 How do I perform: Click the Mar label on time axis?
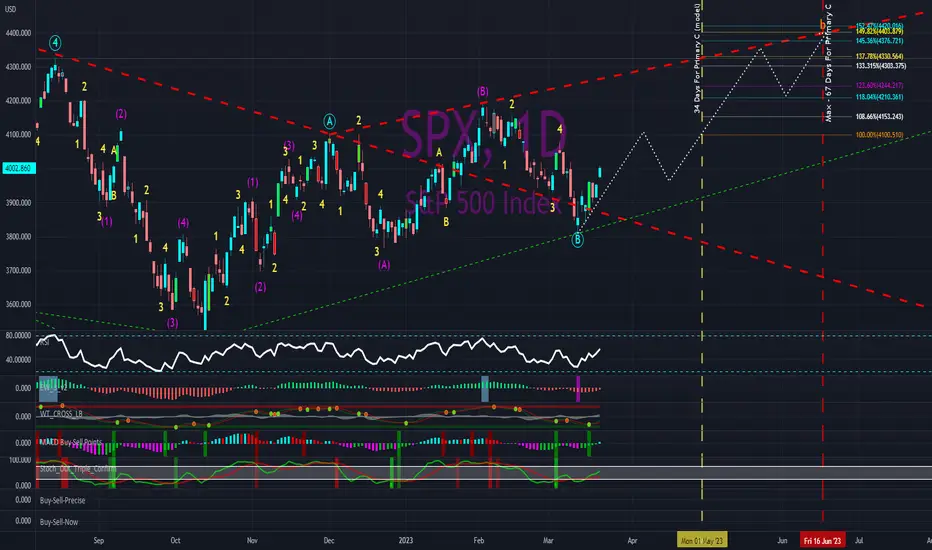click(x=548, y=540)
